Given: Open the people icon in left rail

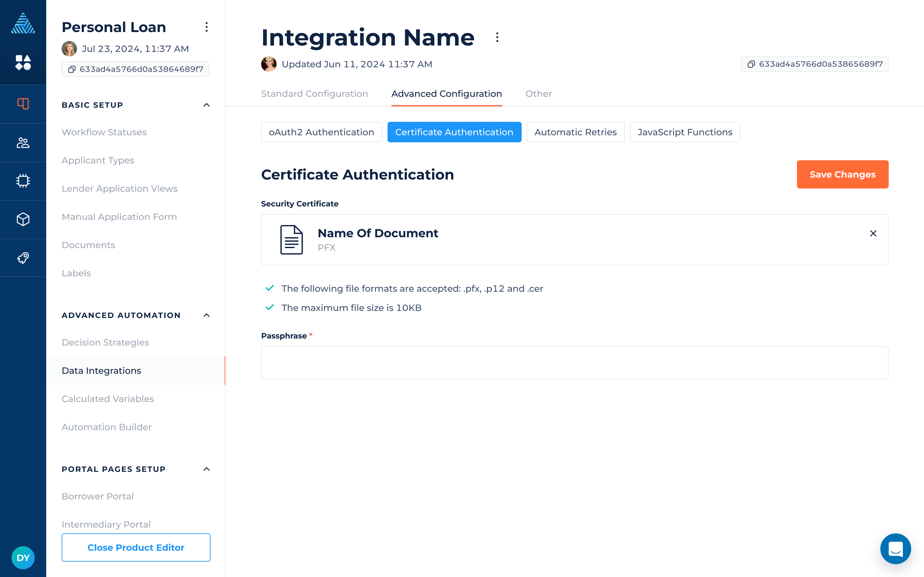Looking at the screenshot, I should pos(23,143).
